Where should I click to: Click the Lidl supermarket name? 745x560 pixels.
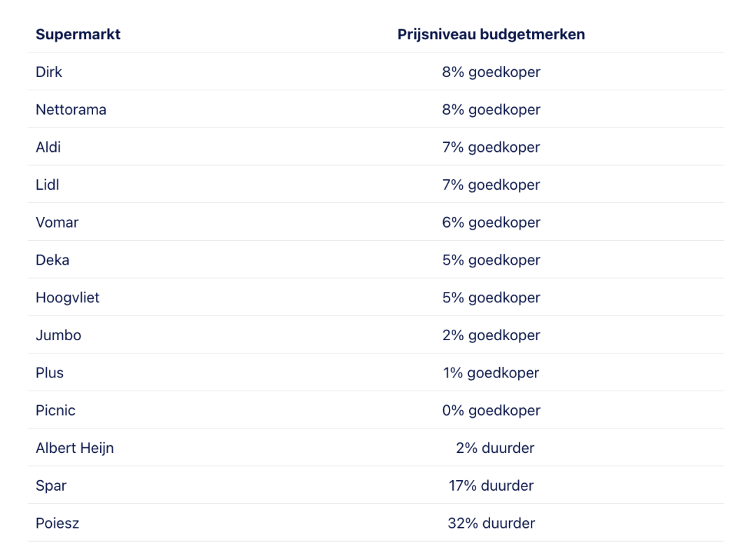[48, 185]
